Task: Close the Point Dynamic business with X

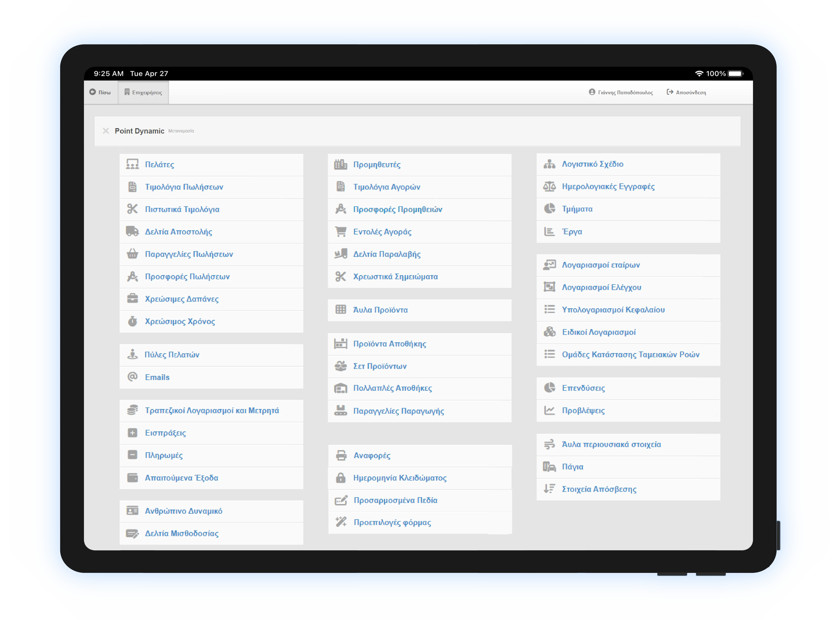Action: (106, 131)
